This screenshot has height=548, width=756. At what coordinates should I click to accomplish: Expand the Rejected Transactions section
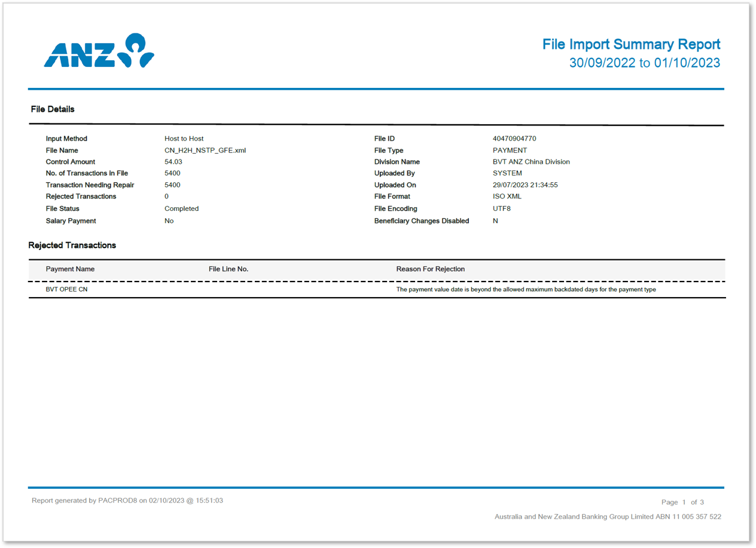coord(72,245)
